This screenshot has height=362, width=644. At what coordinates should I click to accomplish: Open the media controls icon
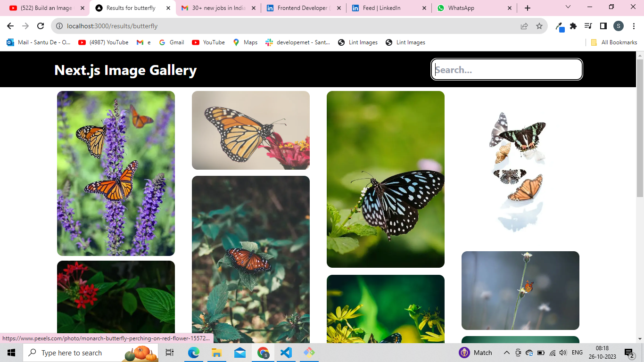click(588, 26)
